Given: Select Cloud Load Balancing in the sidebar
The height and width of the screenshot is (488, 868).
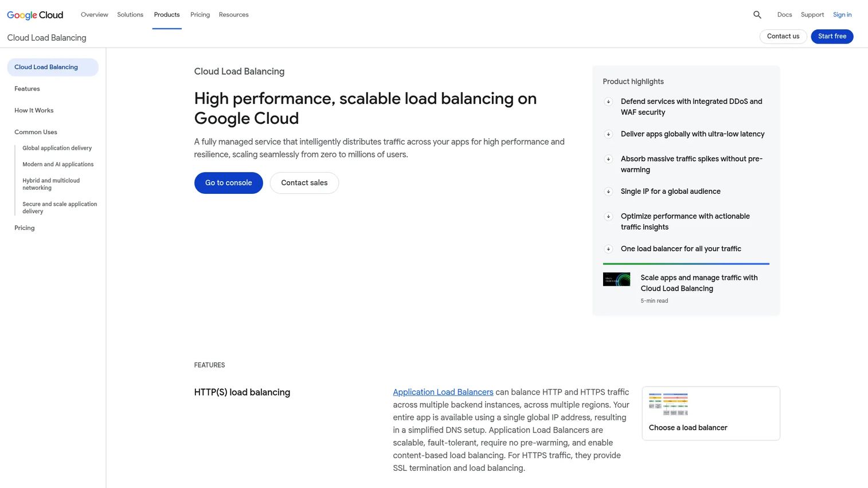Looking at the screenshot, I should tap(53, 67).
